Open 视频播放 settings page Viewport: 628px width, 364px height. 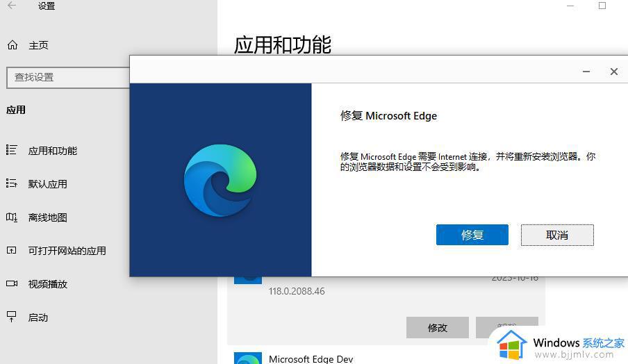coord(48,284)
